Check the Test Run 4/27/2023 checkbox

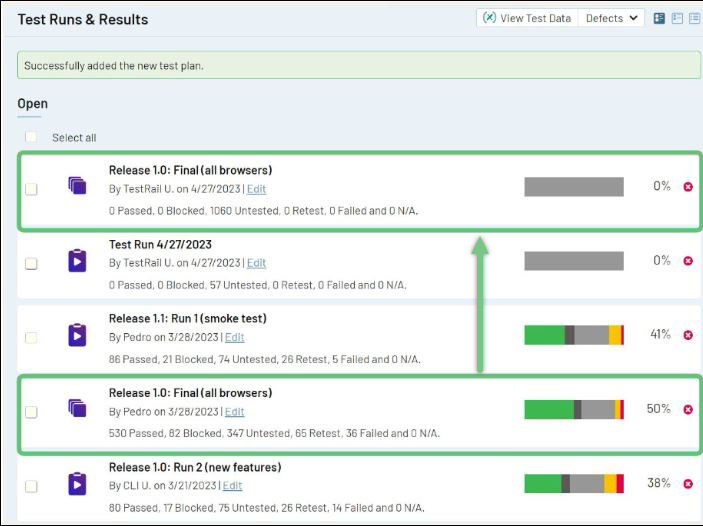point(31,263)
